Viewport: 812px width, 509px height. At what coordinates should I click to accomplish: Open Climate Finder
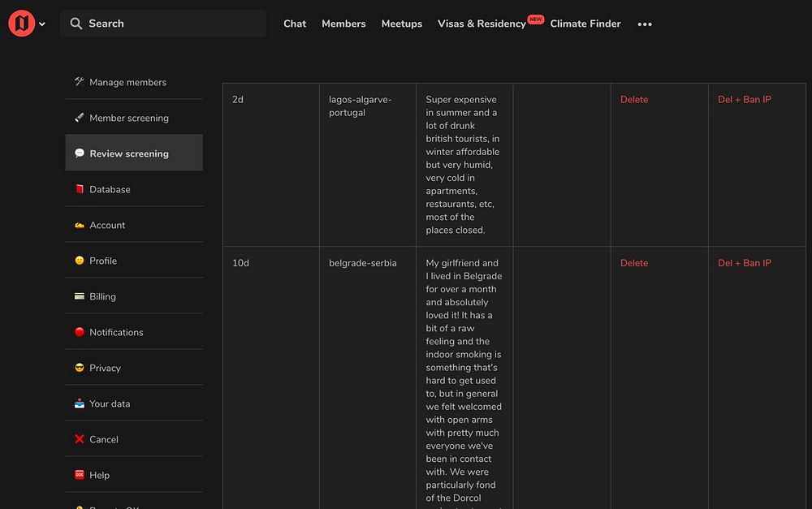[585, 24]
